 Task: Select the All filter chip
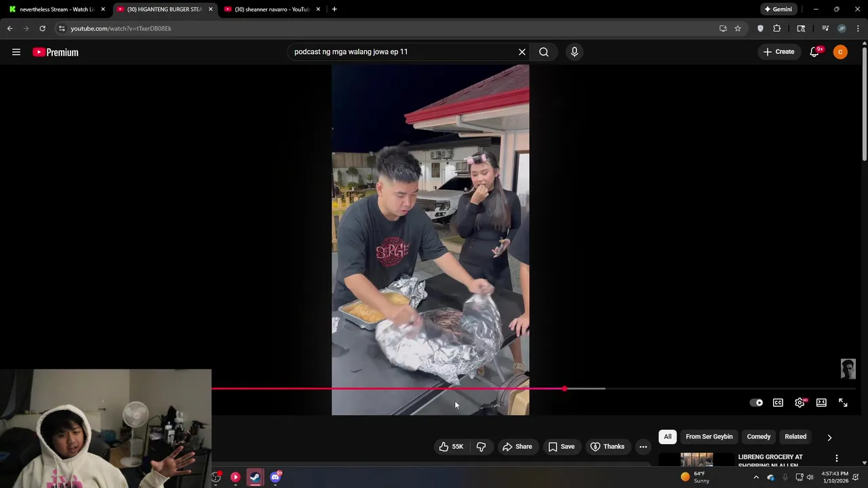point(667,436)
